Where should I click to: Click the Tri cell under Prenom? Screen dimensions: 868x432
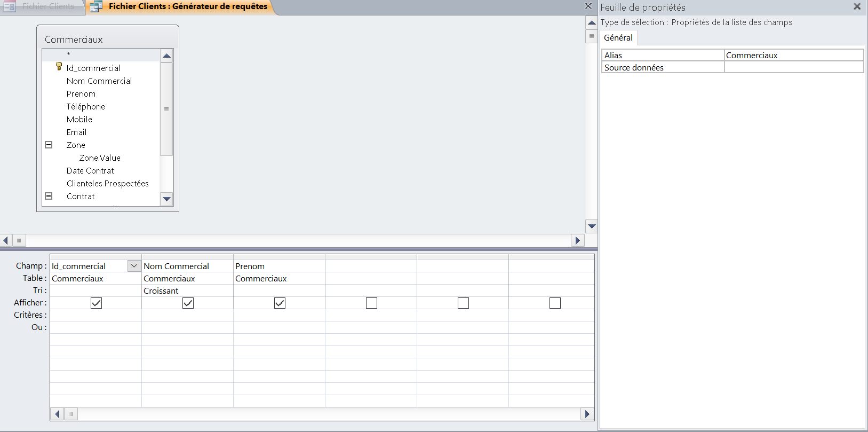(279, 290)
